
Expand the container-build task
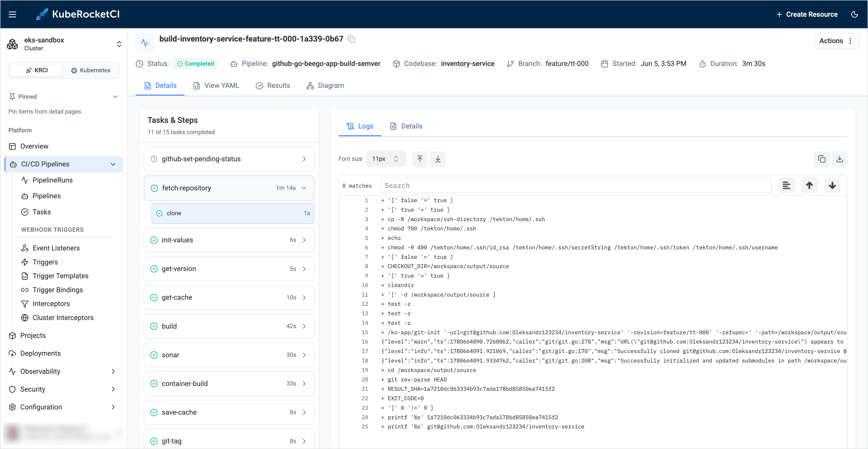(x=229, y=384)
